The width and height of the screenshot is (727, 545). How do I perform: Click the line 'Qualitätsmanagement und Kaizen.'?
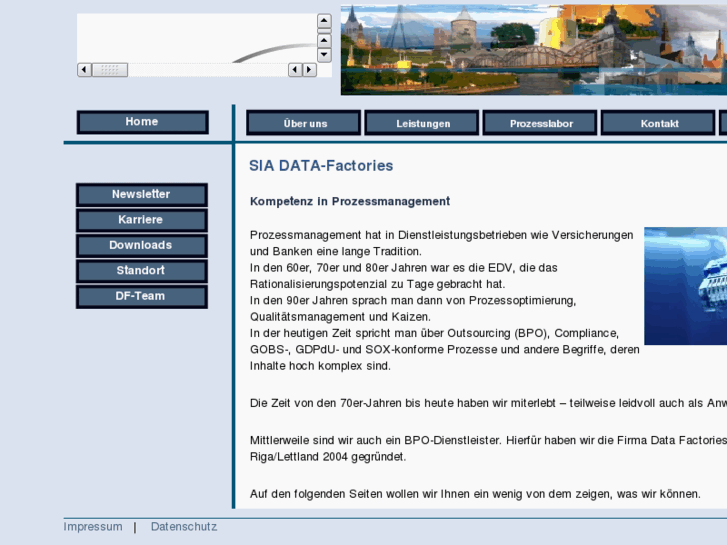click(340, 317)
